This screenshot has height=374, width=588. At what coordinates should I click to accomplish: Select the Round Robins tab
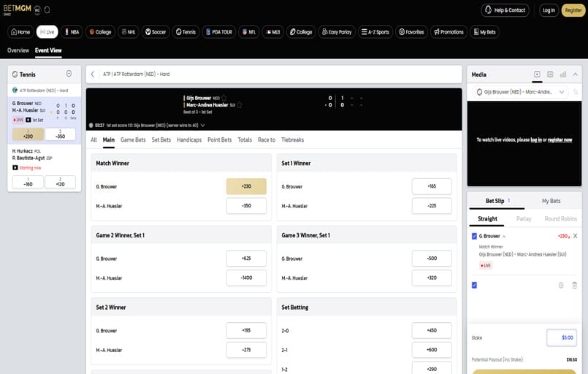[x=561, y=218]
